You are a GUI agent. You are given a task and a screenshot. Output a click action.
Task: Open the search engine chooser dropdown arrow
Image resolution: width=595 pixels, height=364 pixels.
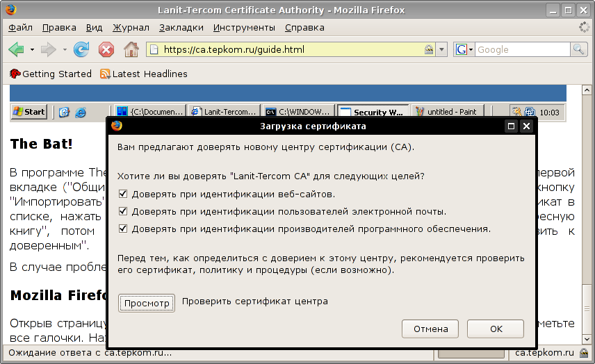[x=471, y=50]
